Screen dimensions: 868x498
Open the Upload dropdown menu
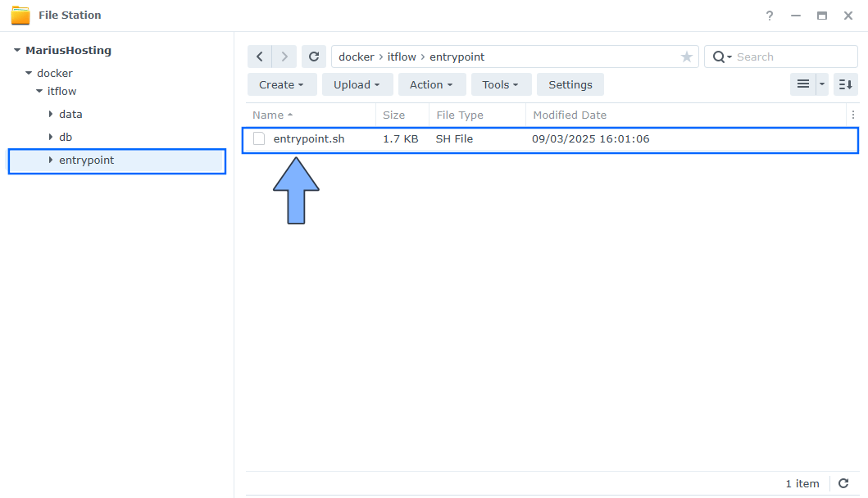pyautogui.click(x=357, y=84)
